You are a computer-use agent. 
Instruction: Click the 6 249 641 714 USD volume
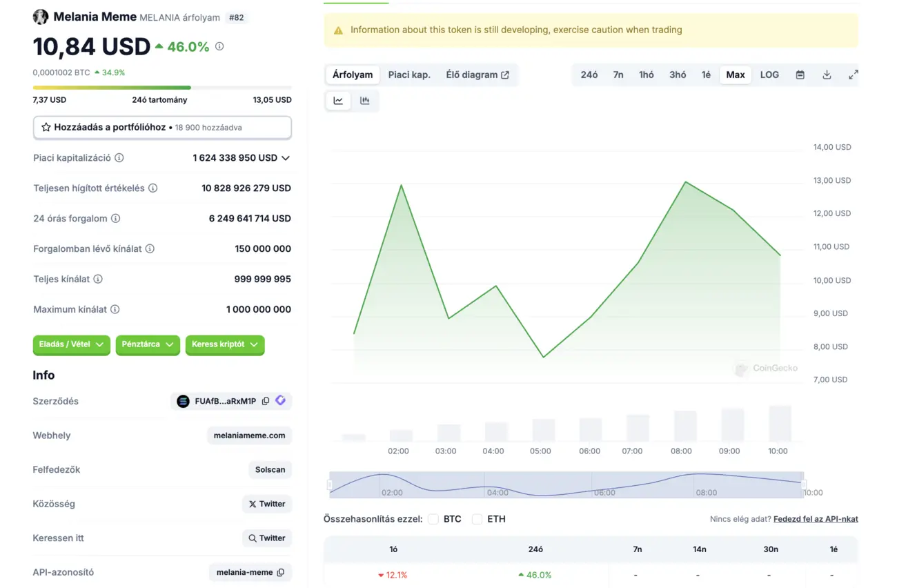[250, 219]
